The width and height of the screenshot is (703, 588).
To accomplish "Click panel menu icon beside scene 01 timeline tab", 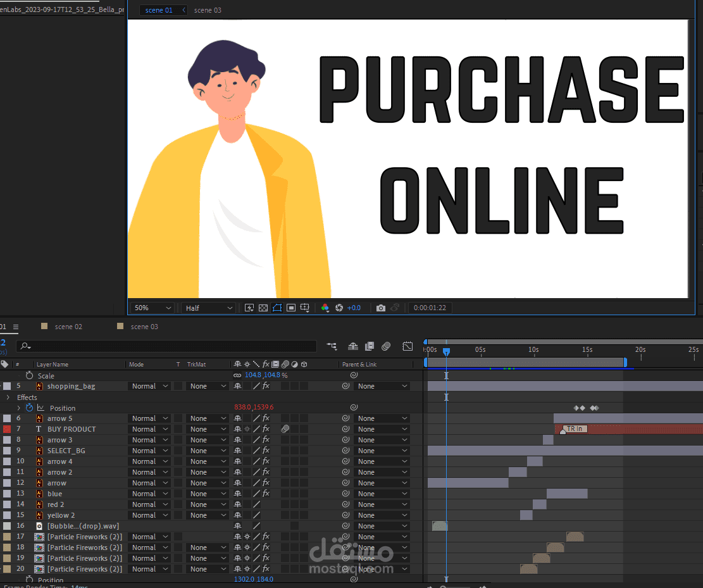I will tap(16, 327).
